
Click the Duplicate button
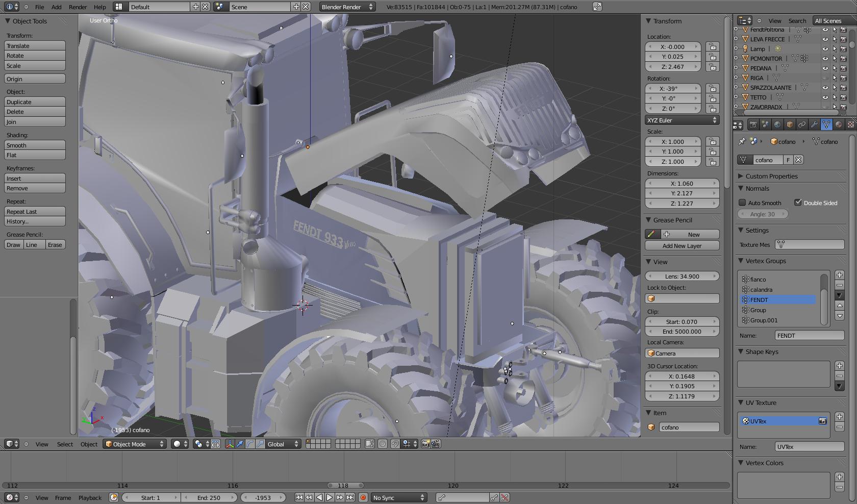click(35, 102)
